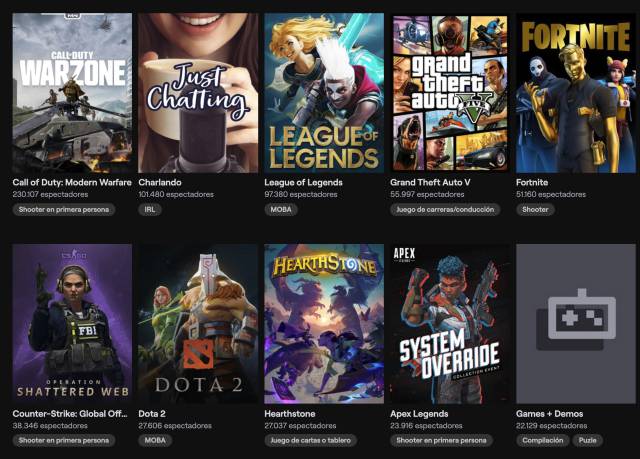Open the Counter-Strike Shattered Web cover art
640x459 pixels.
click(72, 324)
